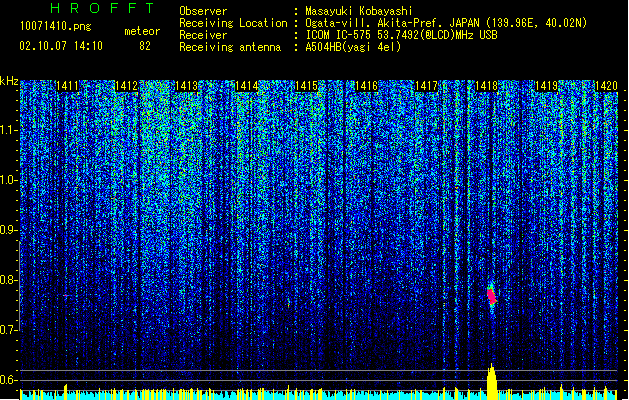This screenshot has width=629, height=400.
Task: Click the Observer field label
Action: pyautogui.click(x=203, y=11)
